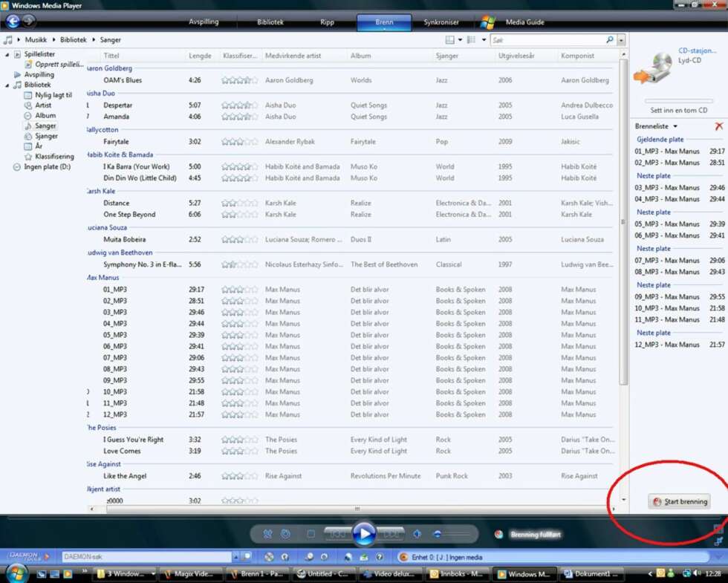Expand the view options dropdown arrow

click(x=484, y=40)
